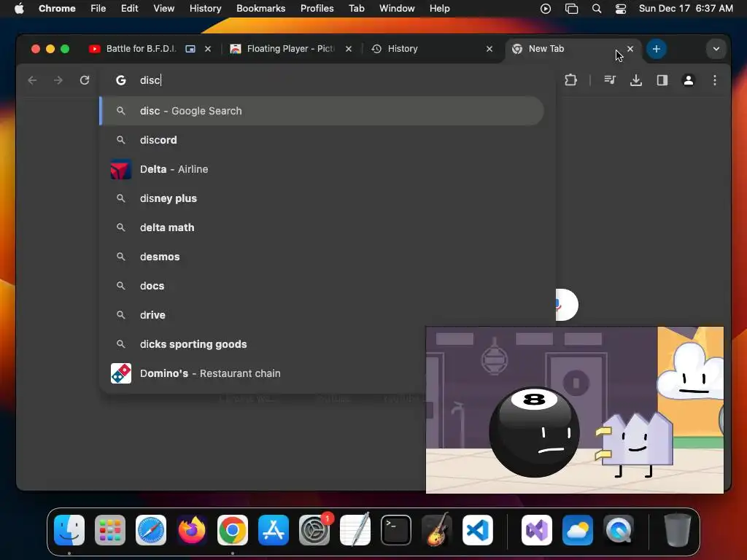Image resolution: width=747 pixels, height=560 pixels.
Task: Select the 'desmos' suggestion
Action: (322, 257)
